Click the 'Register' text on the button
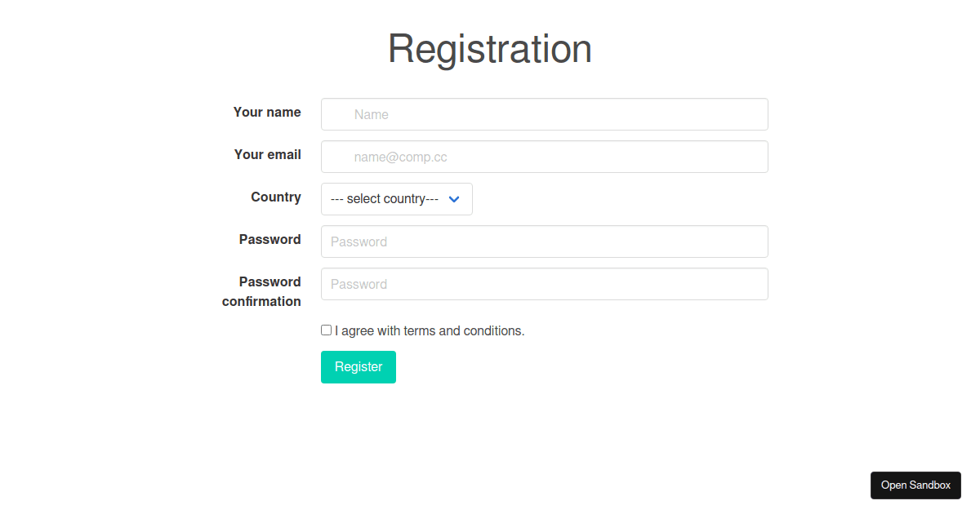980x514 pixels. [x=359, y=367]
